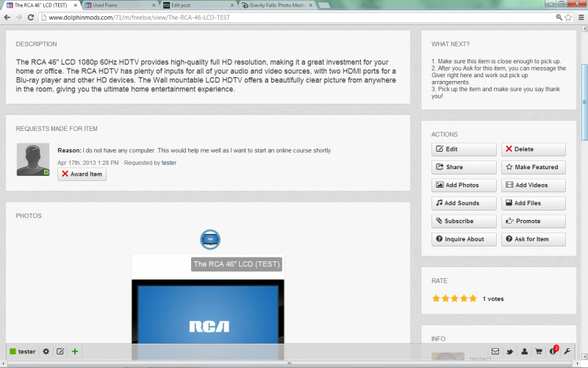Click the Twitter bird icon in member bar
This screenshot has width=588, height=368.
(509, 352)
